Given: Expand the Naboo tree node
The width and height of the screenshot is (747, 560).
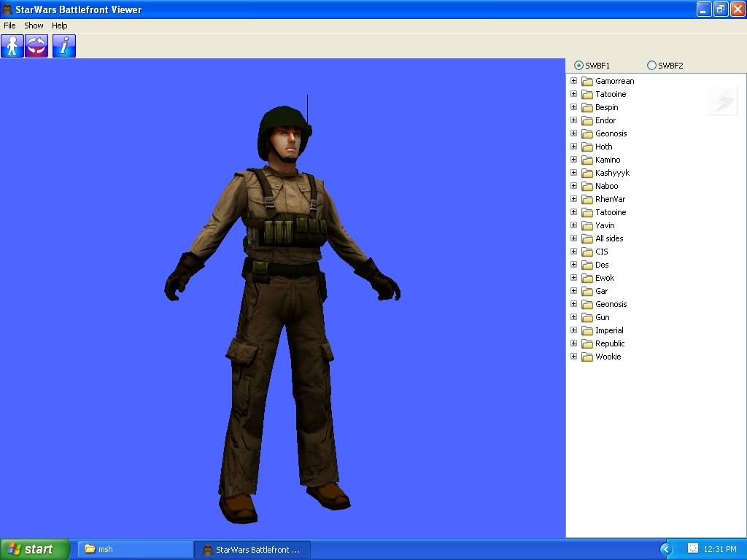Looking at the screenshot, I should (x=573, y=186).
